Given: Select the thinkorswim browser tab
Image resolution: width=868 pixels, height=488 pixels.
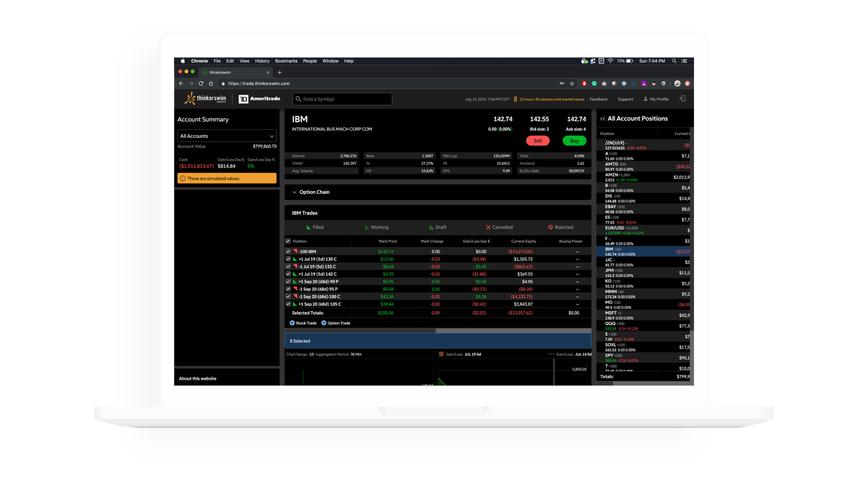Looking at the screenshot, I should (235, 72).
